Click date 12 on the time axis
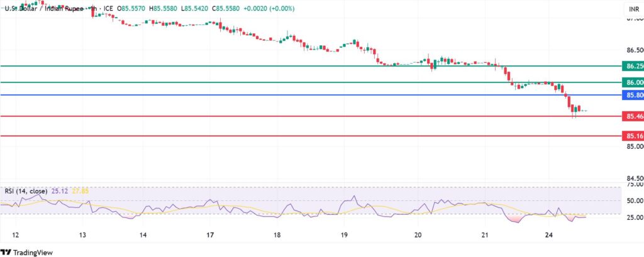Image resolution: width=644 pixels, height=257 pixels. click(16, 235)
